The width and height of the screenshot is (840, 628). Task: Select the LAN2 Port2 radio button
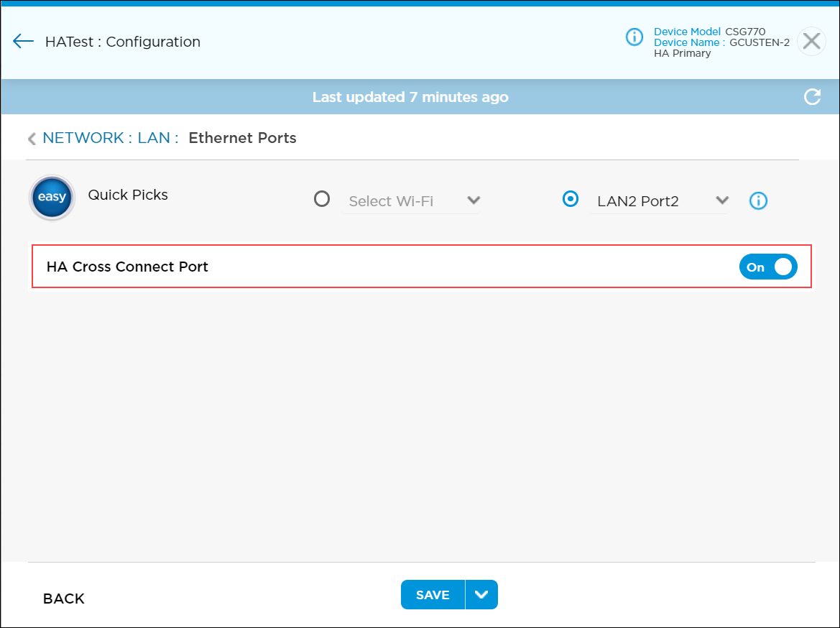571,199
